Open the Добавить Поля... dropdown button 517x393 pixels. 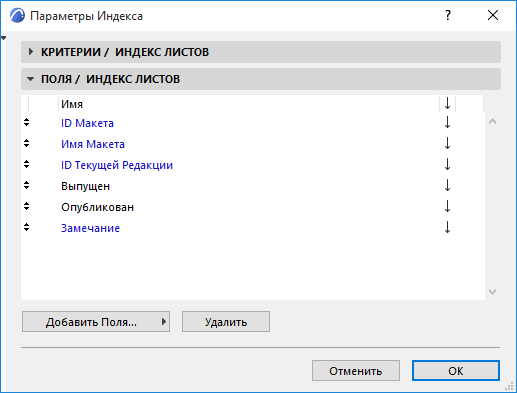tap(96, 322)
